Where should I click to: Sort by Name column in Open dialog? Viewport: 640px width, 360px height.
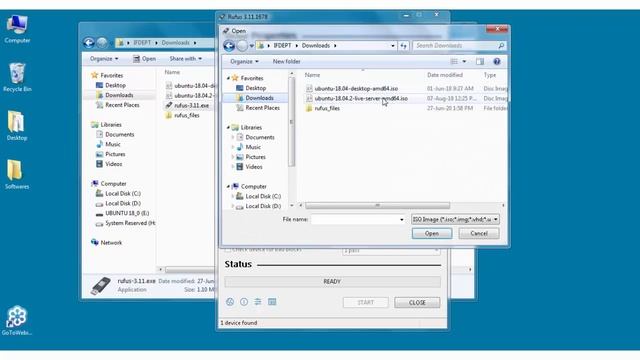click(312, 75)
